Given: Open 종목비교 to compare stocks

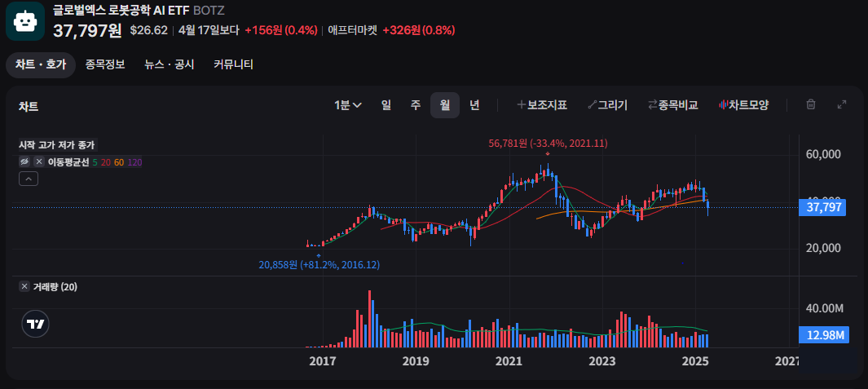Looking at the screenshot, I should point(672,105).
